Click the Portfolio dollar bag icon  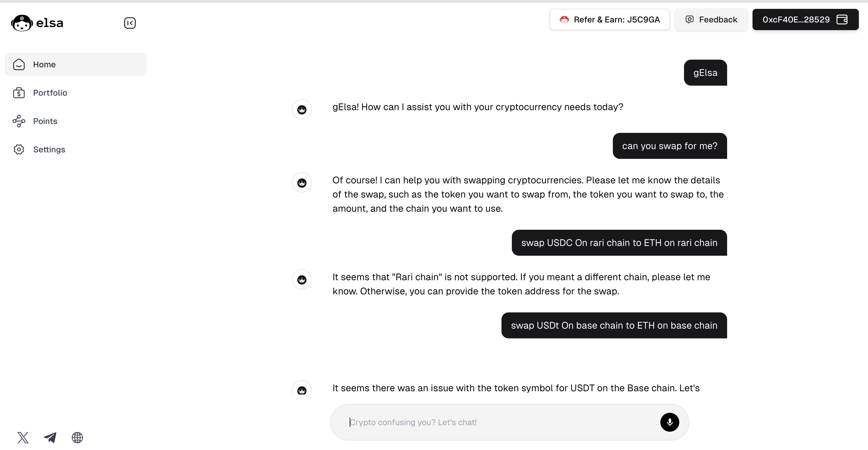pyautogui.click(x=19, y=93)
